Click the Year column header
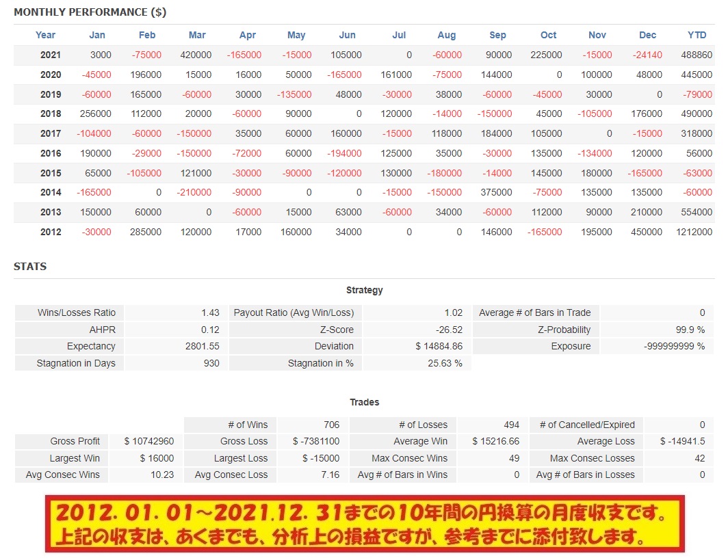Image resolution: width=728 pixels, height=560 pixels. pos(45,36)
